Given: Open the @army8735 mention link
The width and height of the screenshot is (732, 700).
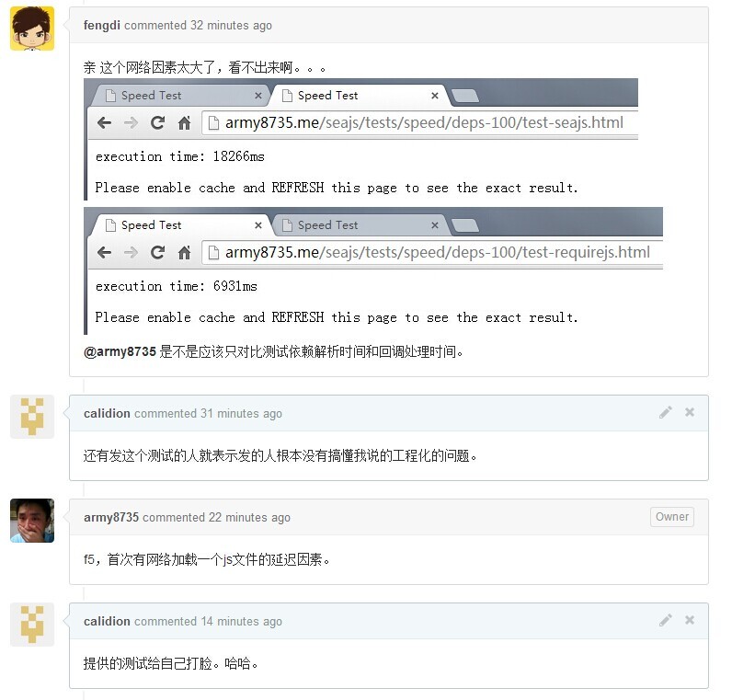Looking at the screenshot, I should [x=120, y=351].
